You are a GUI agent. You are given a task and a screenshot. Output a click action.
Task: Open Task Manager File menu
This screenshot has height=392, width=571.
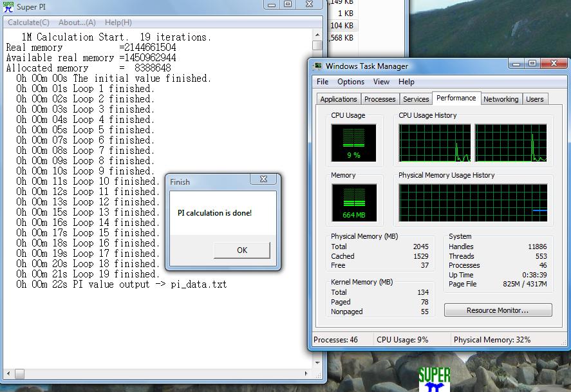click(x=323, y=82)
